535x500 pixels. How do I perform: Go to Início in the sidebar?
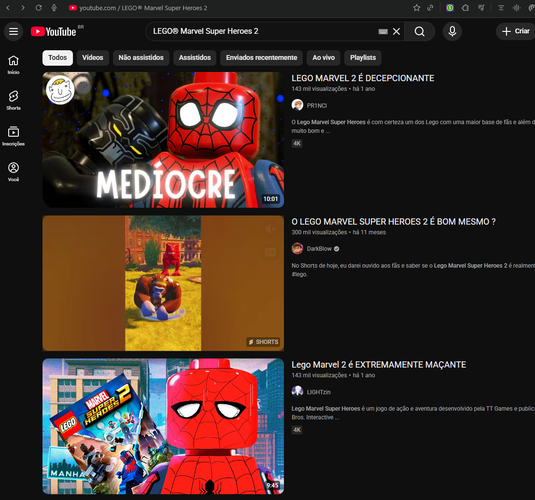[13, 65]
